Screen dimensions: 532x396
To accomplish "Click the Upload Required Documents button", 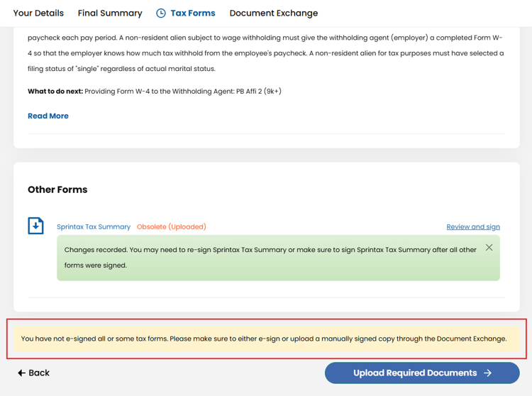I will tap(422, 373).
